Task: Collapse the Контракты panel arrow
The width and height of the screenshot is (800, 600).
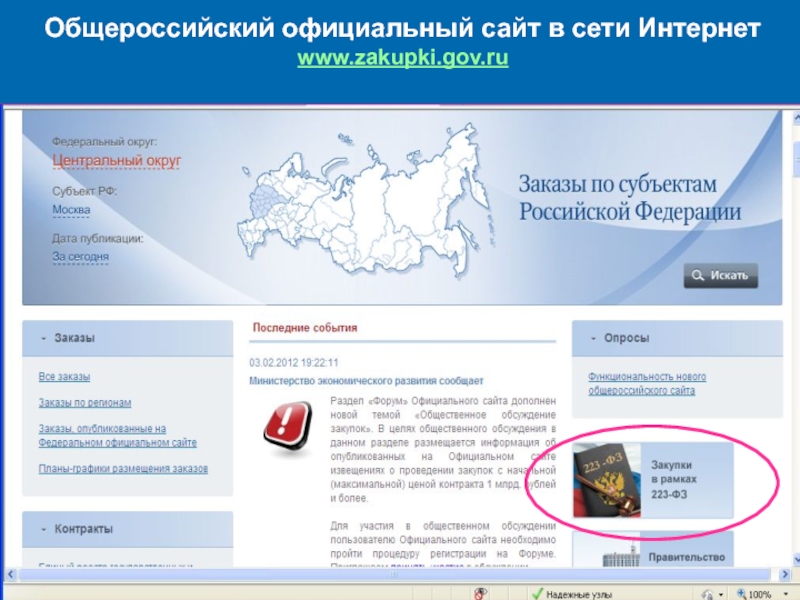Action: [44, 529]
